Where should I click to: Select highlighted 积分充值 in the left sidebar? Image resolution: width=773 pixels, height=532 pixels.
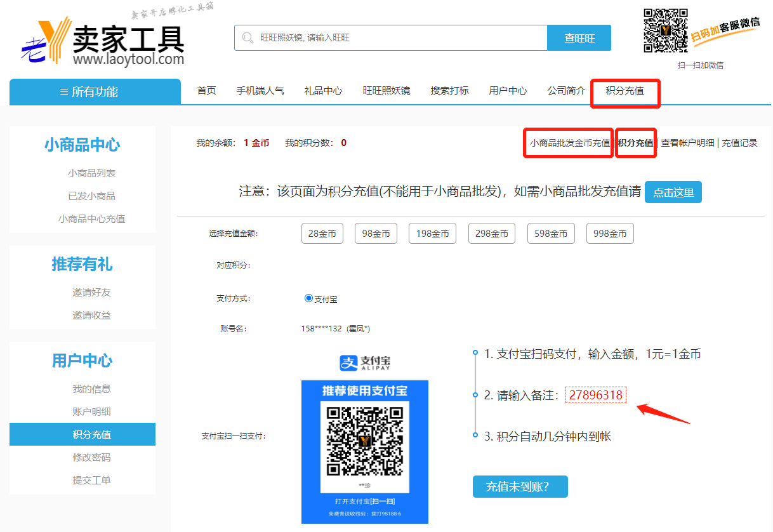click(83, 435)
